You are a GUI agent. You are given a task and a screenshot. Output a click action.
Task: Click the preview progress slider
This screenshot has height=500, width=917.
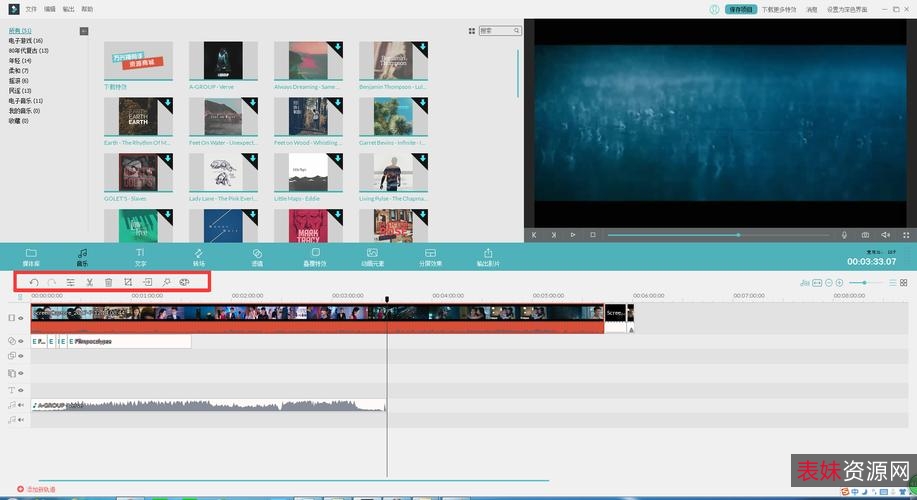click(x=718, y=235)
